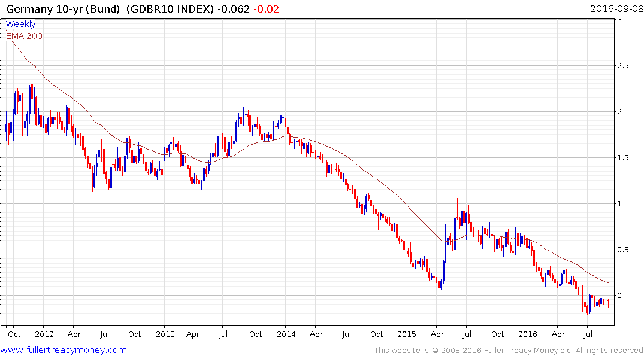644x359 pixels.
Task: Click the 2016 x-axis label
Action: [x=528, y=334]
